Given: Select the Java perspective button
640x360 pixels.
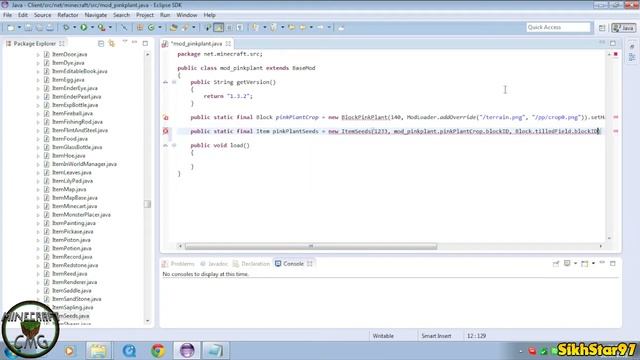Looking at the screenshot, I should pos(623,27).
